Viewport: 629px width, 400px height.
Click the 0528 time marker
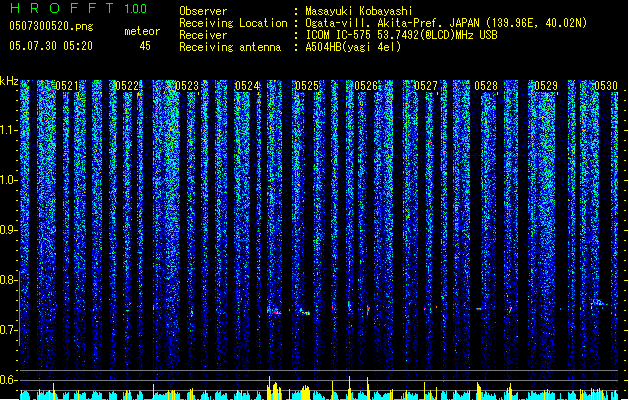[x=486, y=86]
